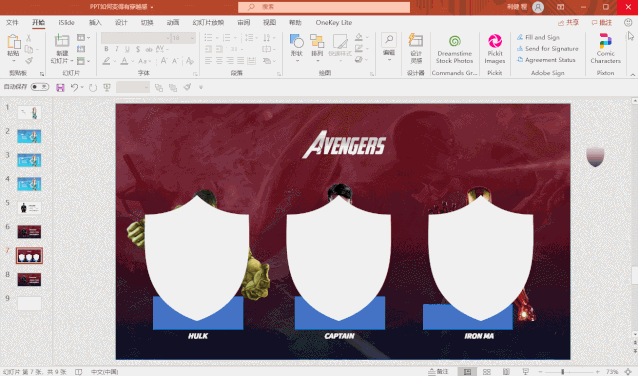The width and height of the screenshot is (638, 376).
Task: Open the slide Section dropdown
Action: (83, 61)
